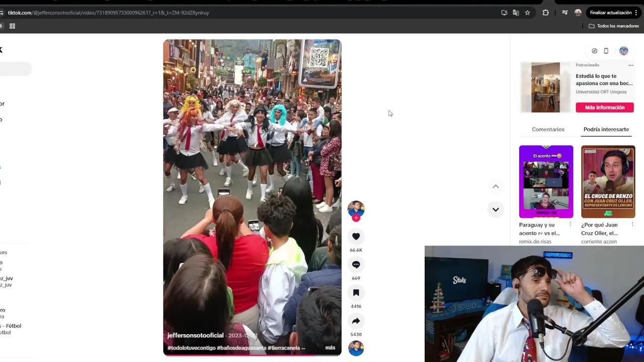Save video with the bookmark icon

356,293
